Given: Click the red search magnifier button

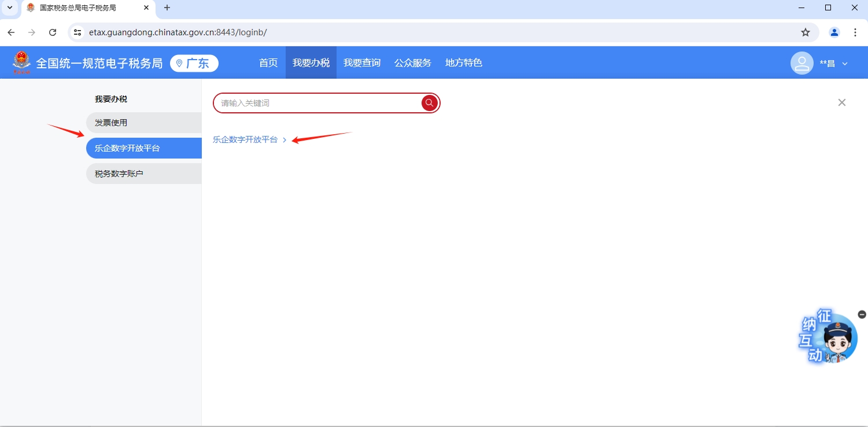Looking at the screenshot, I should coord(429,103).
